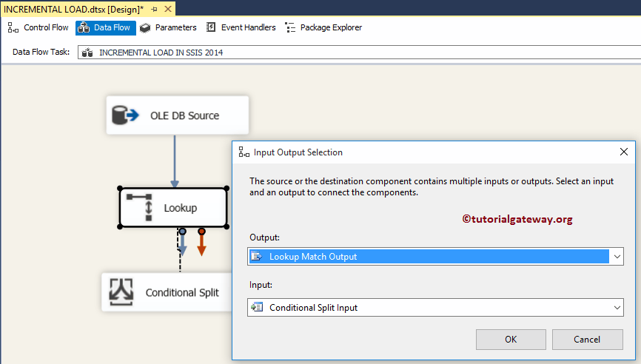Click the red Lookup error output arrow
This screenshot has width=641, height=364.
201,242
